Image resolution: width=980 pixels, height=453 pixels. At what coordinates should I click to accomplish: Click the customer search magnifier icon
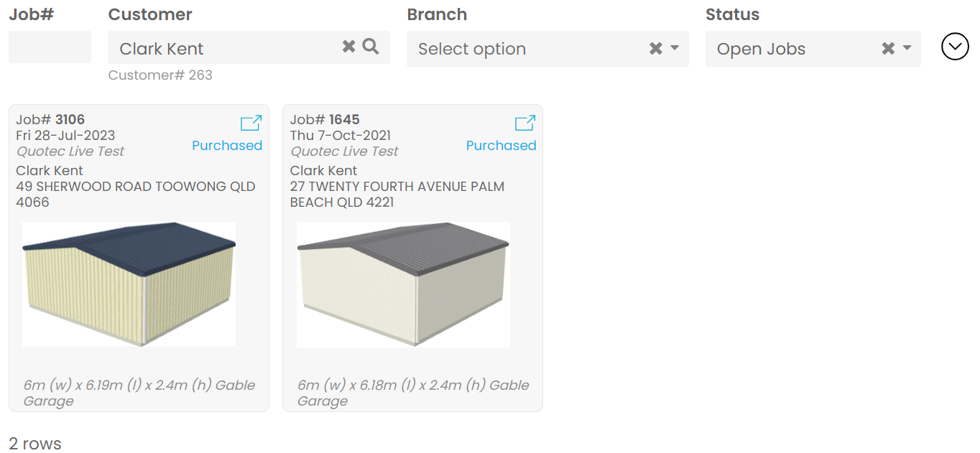(371, 47)
